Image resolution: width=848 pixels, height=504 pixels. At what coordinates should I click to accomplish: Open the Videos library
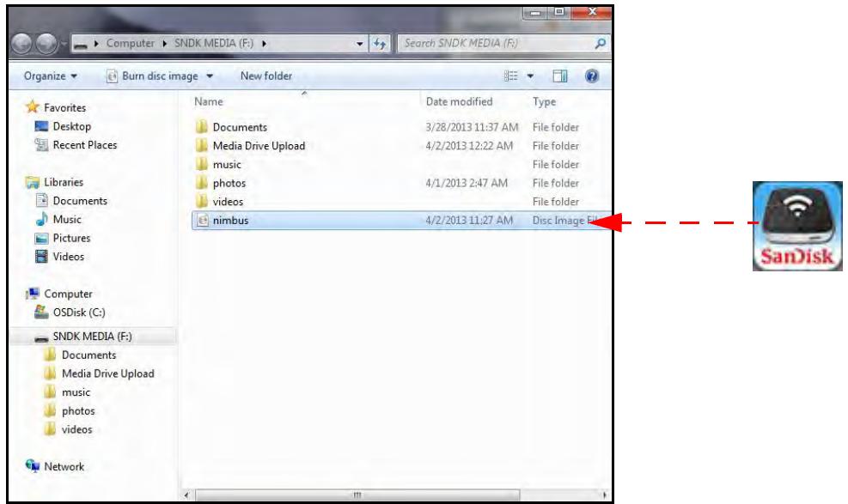click(x=68, y=257)
